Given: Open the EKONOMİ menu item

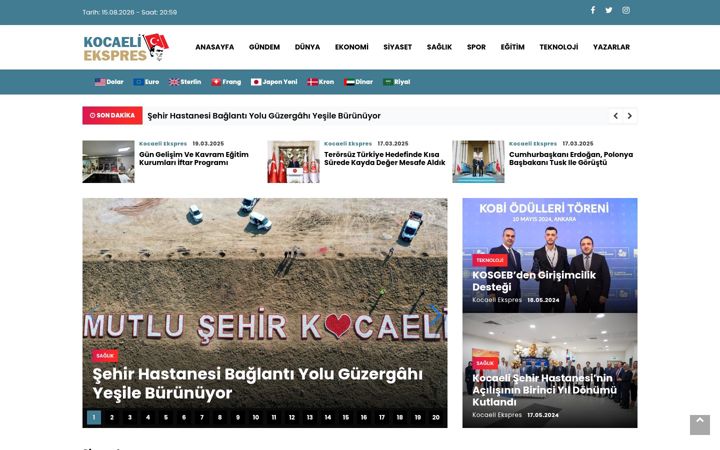Looking at the screenshot, I should 352,47.
